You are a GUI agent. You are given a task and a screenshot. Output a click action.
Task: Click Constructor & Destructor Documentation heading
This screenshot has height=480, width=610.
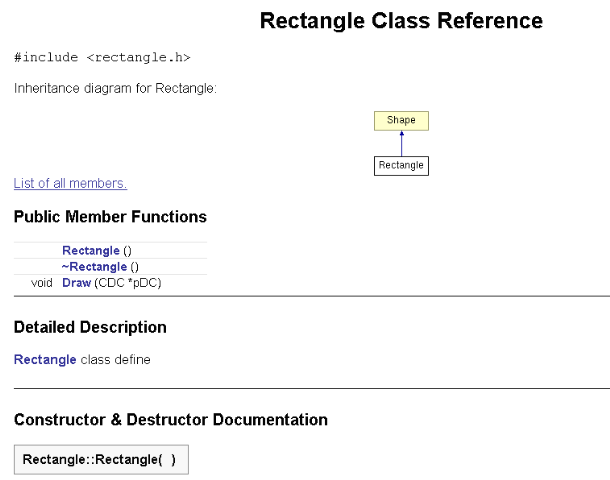coord(171,420)
